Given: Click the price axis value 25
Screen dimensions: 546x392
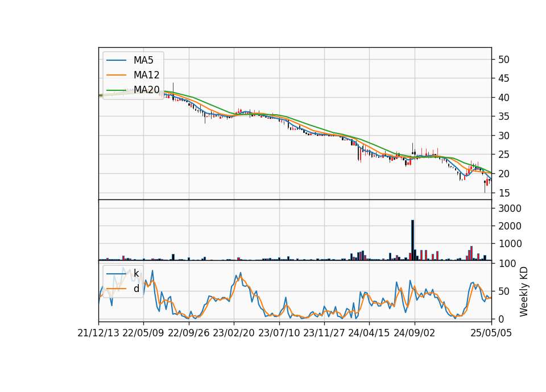Looking at the screenshot, I should pyautogui.click(x=503, y=155).
